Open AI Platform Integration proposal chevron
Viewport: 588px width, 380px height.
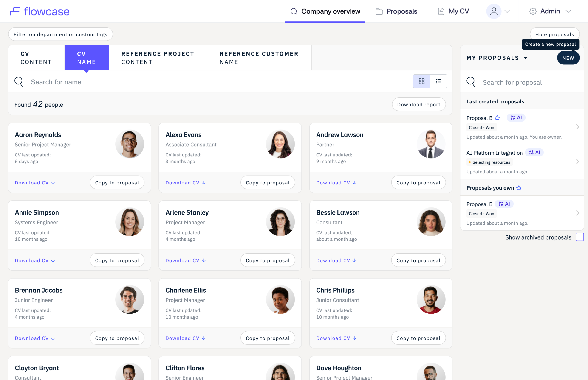[577, 162]
